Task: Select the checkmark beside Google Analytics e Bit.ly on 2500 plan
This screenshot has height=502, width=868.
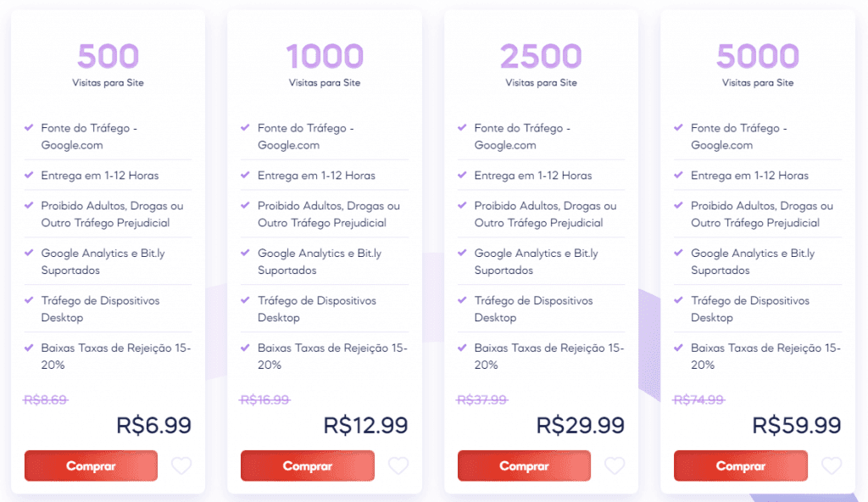Action: pyautogui.click(x=464, y=253)
